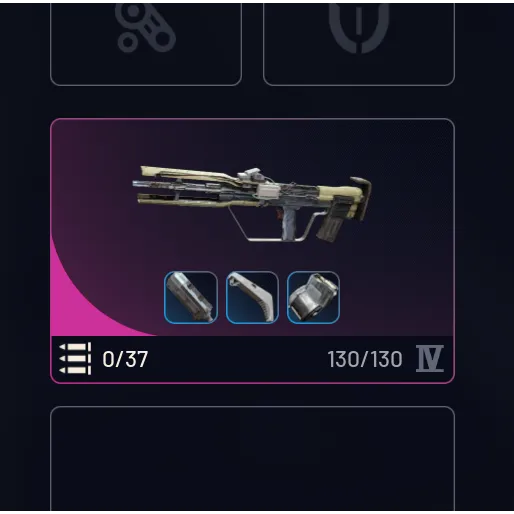Click the rifle's scope on the weapon image

(x=249, y=174)
